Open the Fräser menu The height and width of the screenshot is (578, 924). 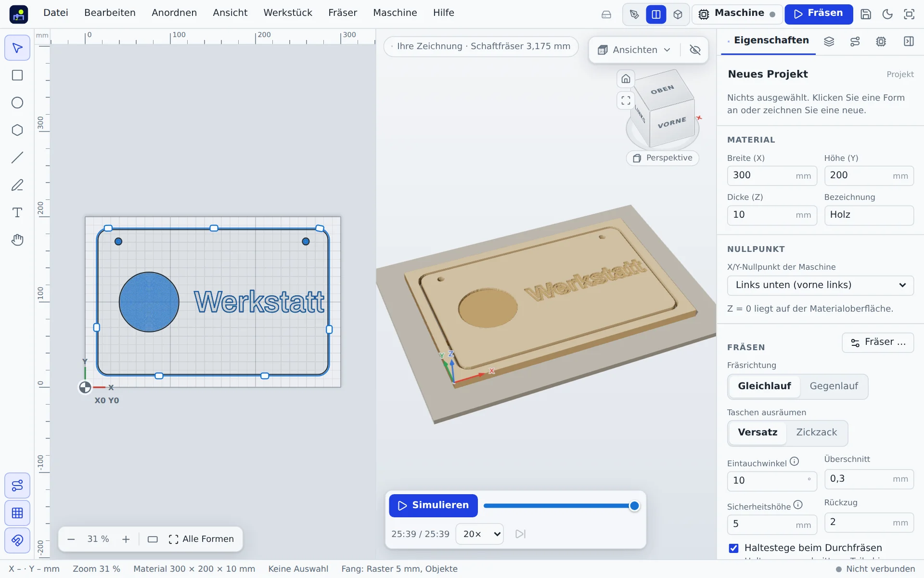coord(343,13)
